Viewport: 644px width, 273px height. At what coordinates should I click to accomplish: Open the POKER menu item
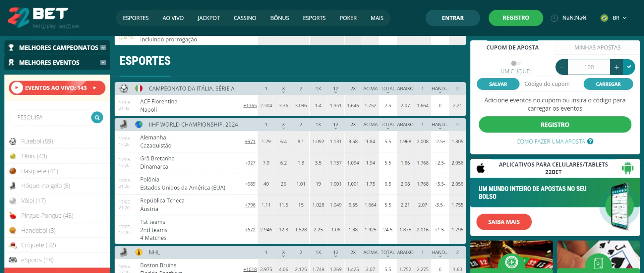(348, 18)
